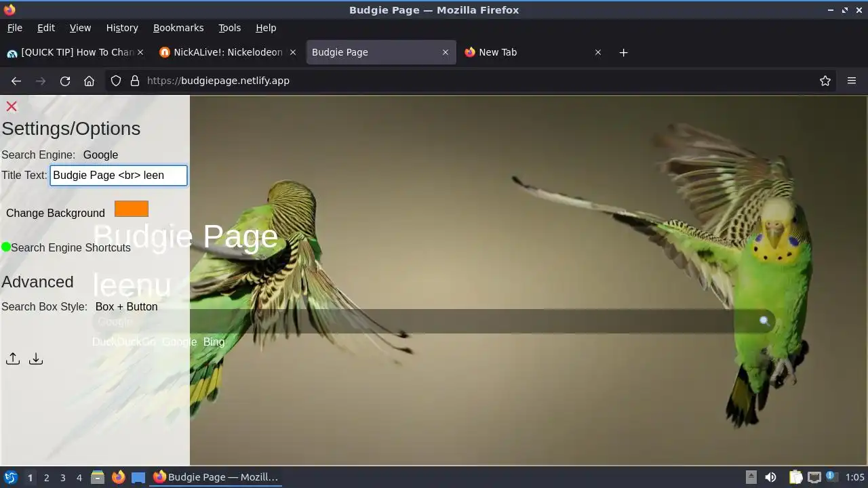Screen dimensions: 868x488
Task: Open a new tab with the plus button
Action: [x=623, y=52]
